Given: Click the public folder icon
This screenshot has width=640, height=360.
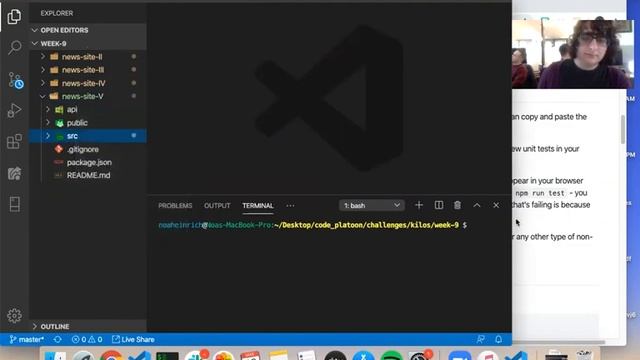Looking at the screenshot, I should point(60,122).
